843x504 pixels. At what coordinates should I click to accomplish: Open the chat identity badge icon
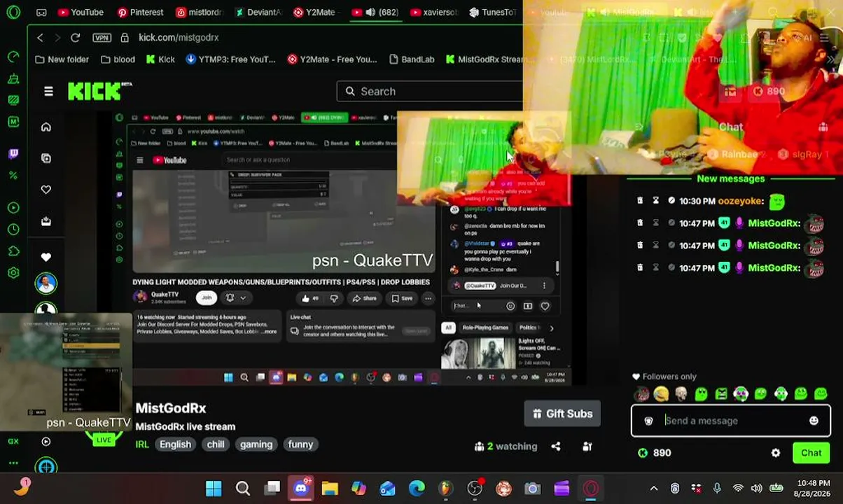[x=648, y=421]
